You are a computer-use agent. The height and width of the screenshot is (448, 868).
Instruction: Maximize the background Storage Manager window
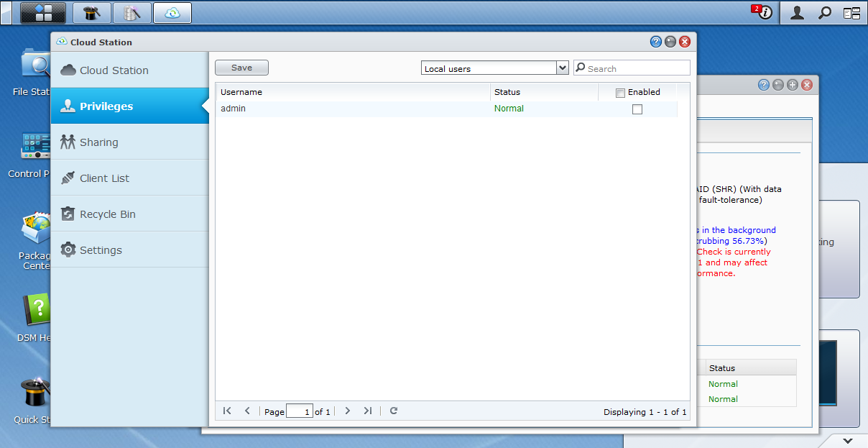pos(793,85)
